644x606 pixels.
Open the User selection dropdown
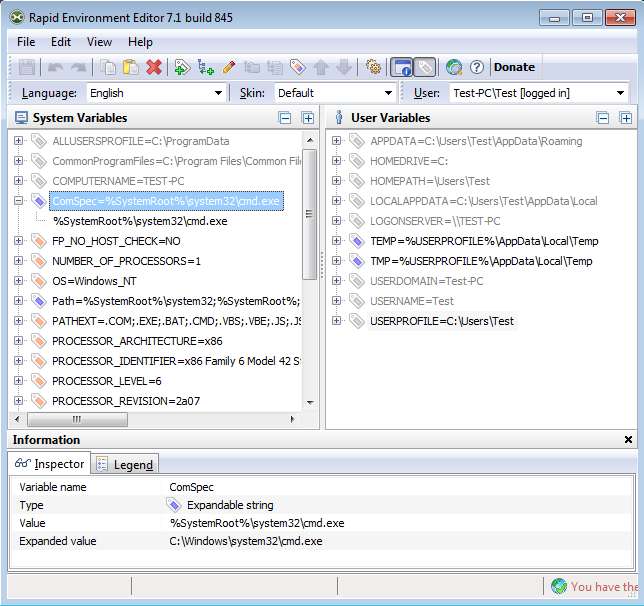pyautogui.click(x=538, y=93)
